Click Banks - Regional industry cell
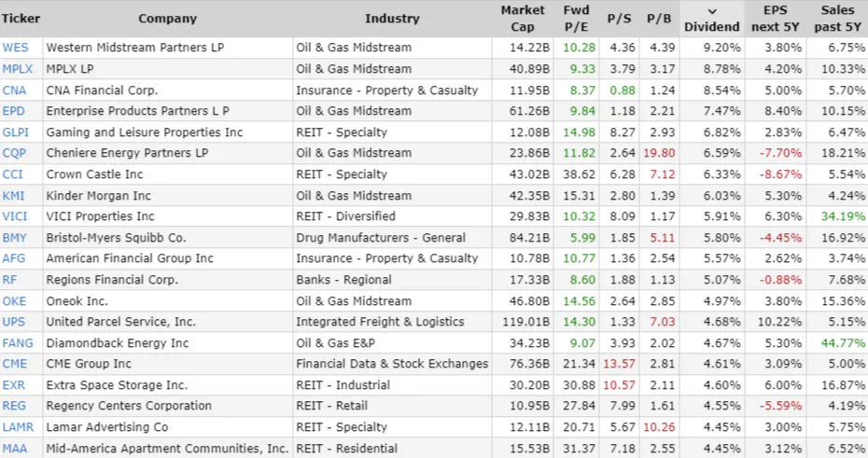Screen dimensions: 868x458 coord(343,280)
